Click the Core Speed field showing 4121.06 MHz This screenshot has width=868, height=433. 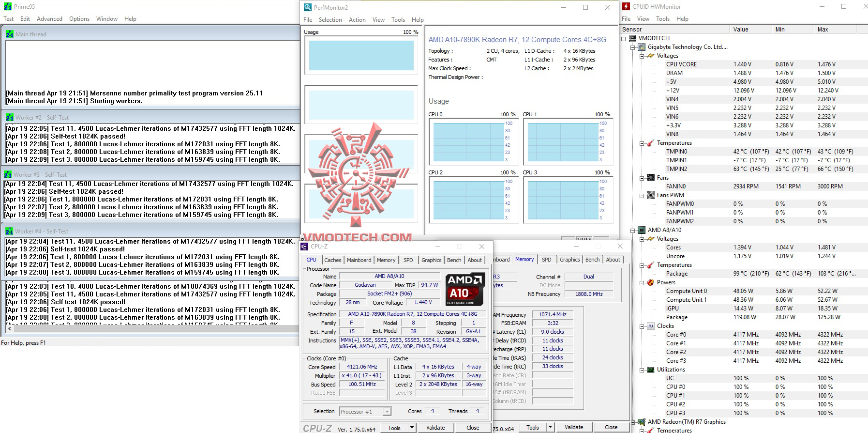click(x=362, y=367)
